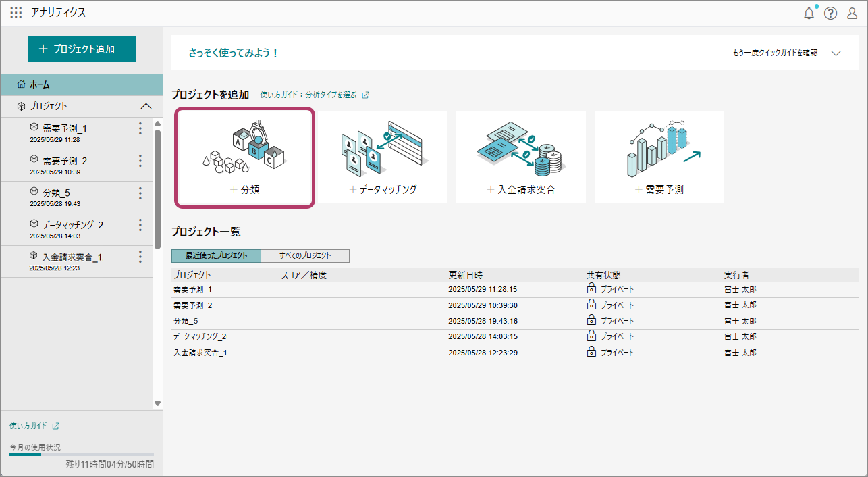Select the ホーム menu item
Viewport: 868px width, 477px height.
pos(82,84)
